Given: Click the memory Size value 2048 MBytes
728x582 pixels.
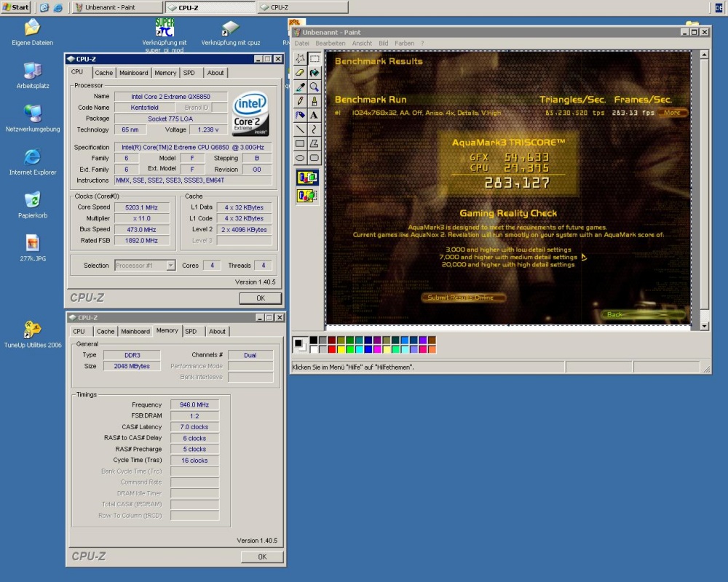Looking at the screenshot, I should tap(132, 366).
